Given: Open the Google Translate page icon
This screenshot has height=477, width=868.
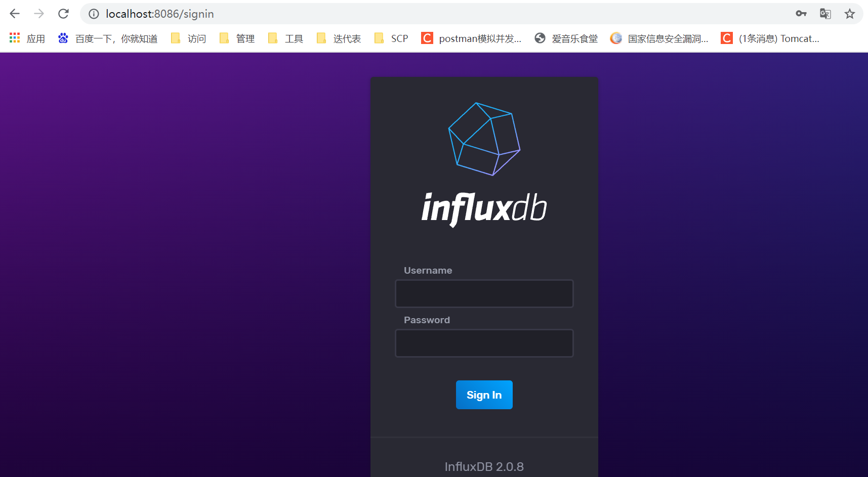Looking at the screenshot, I should (x=825, y=14).
